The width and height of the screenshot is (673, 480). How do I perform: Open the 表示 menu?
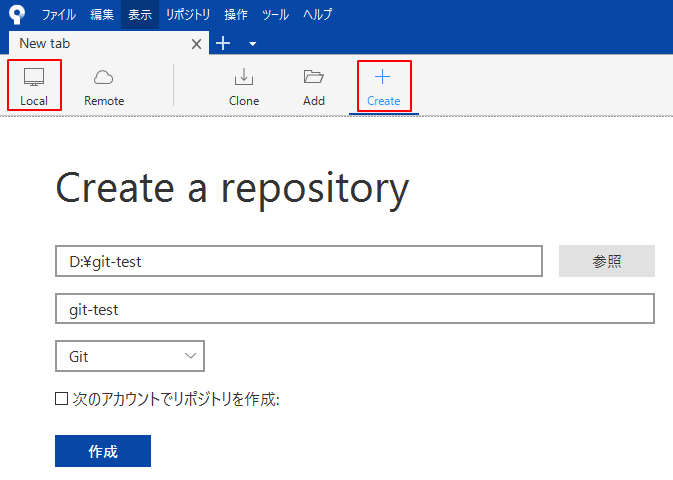point(140,15)
